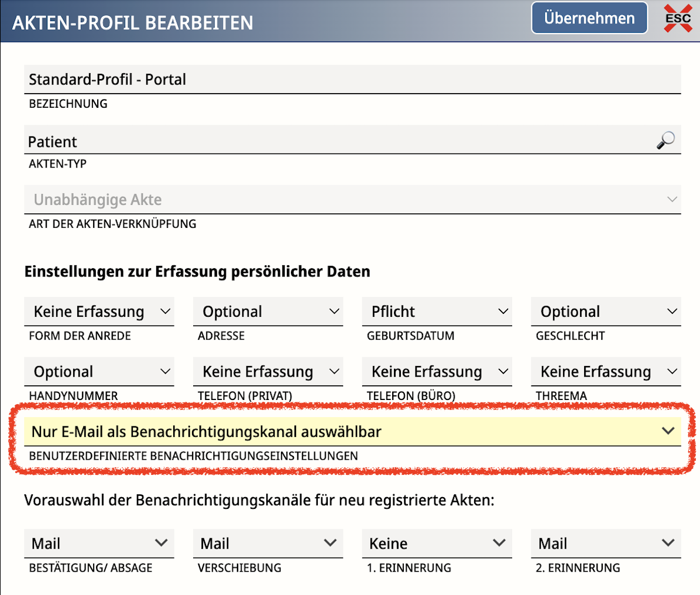Click the magnifier icon in Akten-Typ field
The width and height of the screenshot is (700, 595).
tap(665, 141)
